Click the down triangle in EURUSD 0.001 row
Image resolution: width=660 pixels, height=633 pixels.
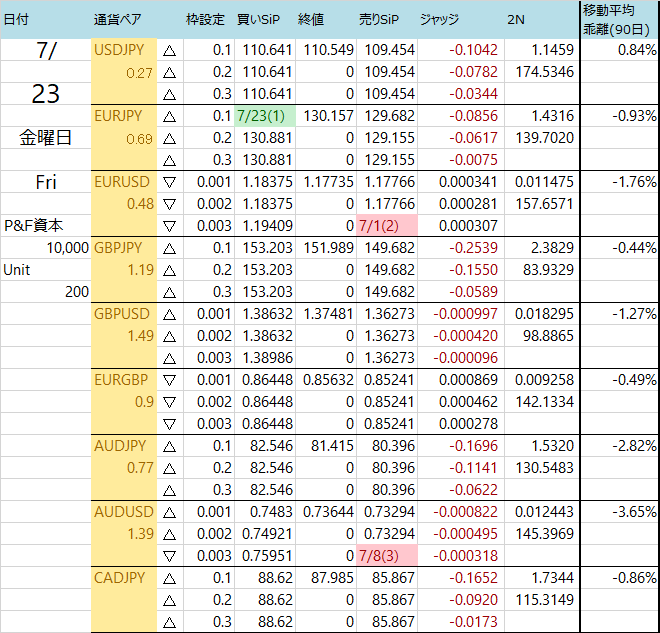(x=169, y=182)
